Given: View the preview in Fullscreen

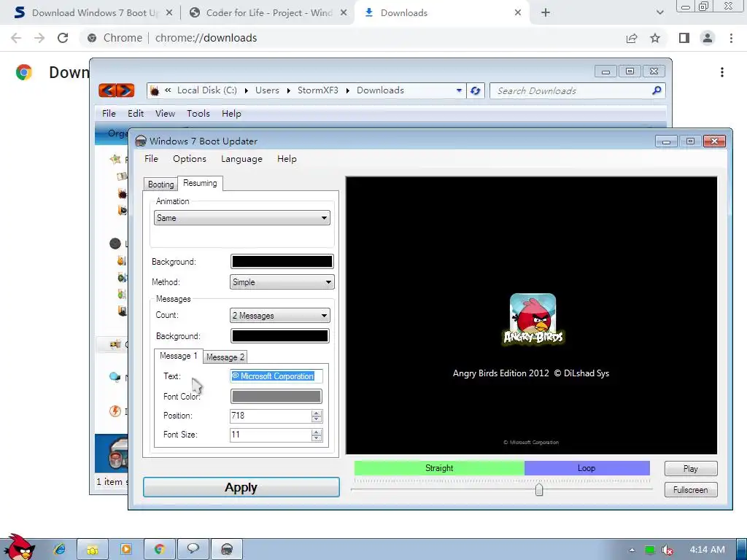Looking at the screenshot, I should click(691, 489).
